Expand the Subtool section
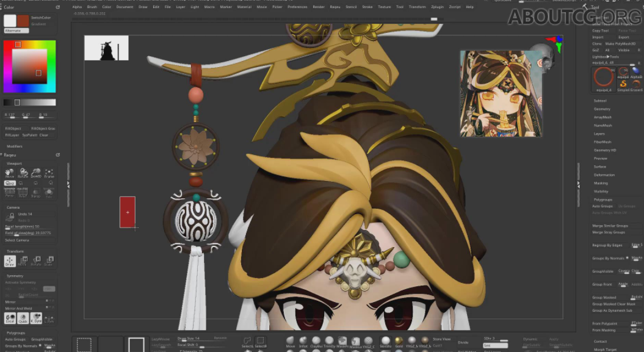The height and width of the screenshot is (352, 644). [600, 101]
